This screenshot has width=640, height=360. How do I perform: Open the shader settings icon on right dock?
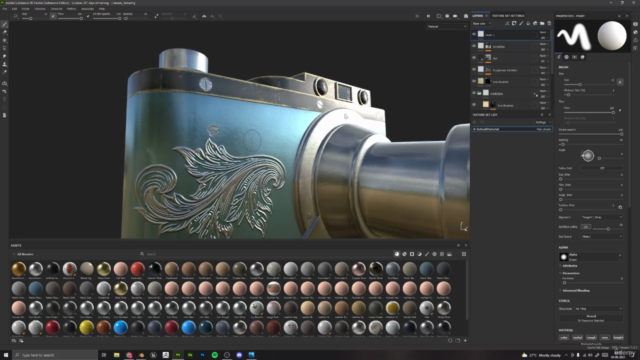(636, 32)
